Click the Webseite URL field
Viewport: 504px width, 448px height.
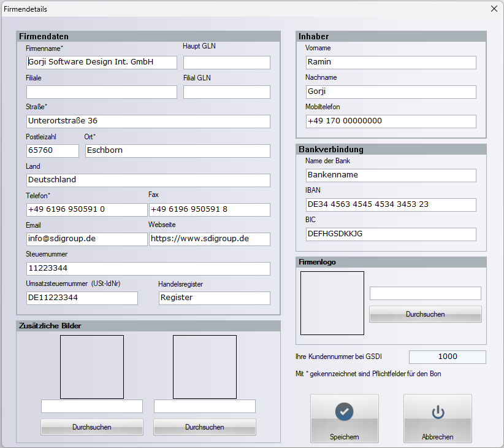click(x=210, y=239)
